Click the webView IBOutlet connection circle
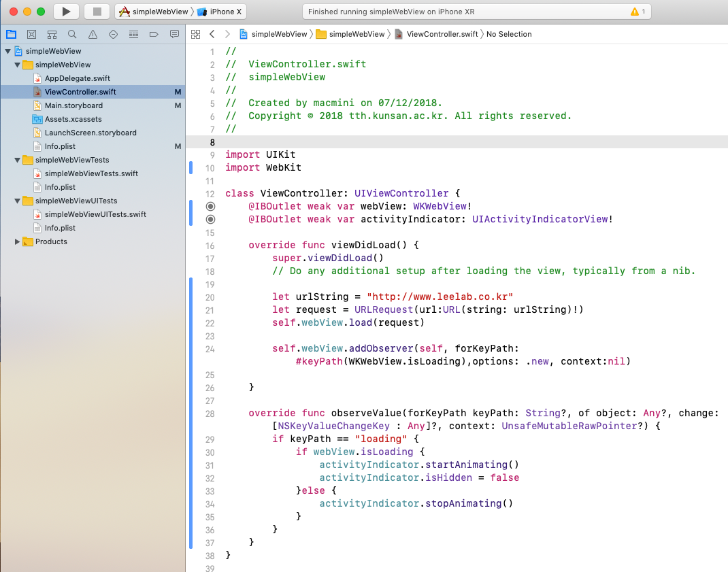The width and height of the screenshot is (728, 572). [210, 206]
